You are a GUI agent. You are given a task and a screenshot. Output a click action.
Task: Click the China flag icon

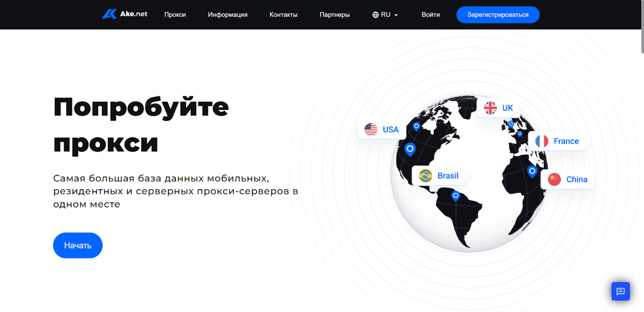[x=554, y=180]
